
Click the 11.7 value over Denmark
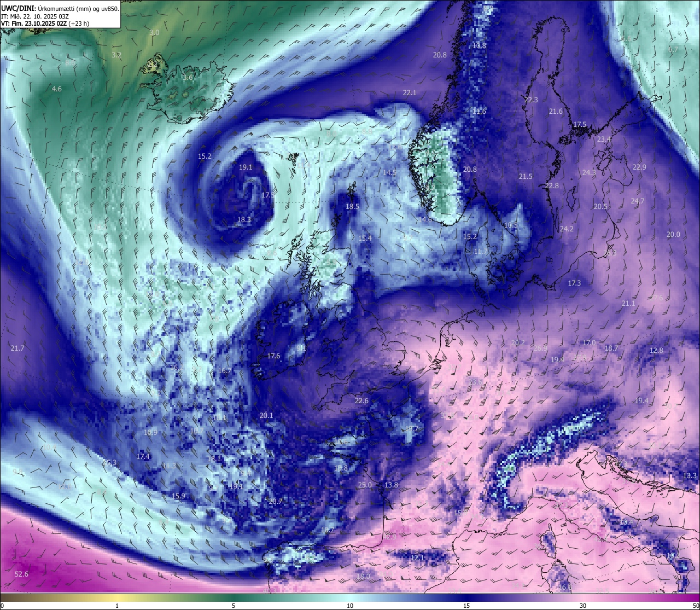pos(481,252)
